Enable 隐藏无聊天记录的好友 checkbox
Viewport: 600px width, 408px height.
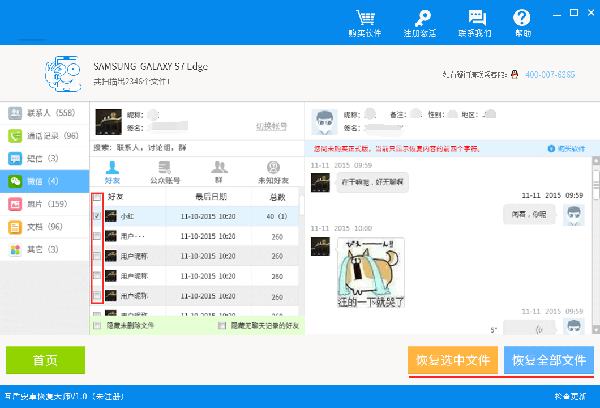coord(222,325)
